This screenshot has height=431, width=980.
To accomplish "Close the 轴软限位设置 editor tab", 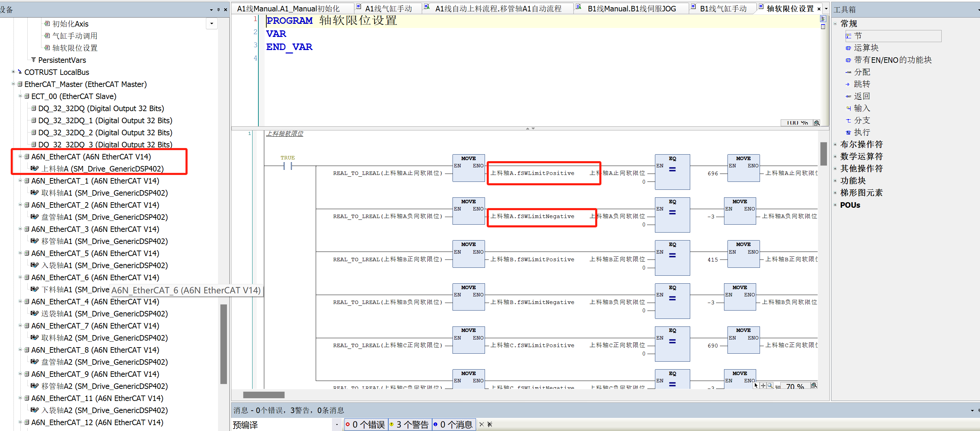I will click(819, 9).
